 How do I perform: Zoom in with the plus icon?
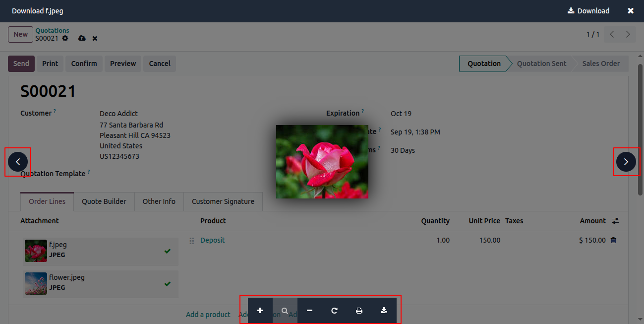click(x=260, y=311)
